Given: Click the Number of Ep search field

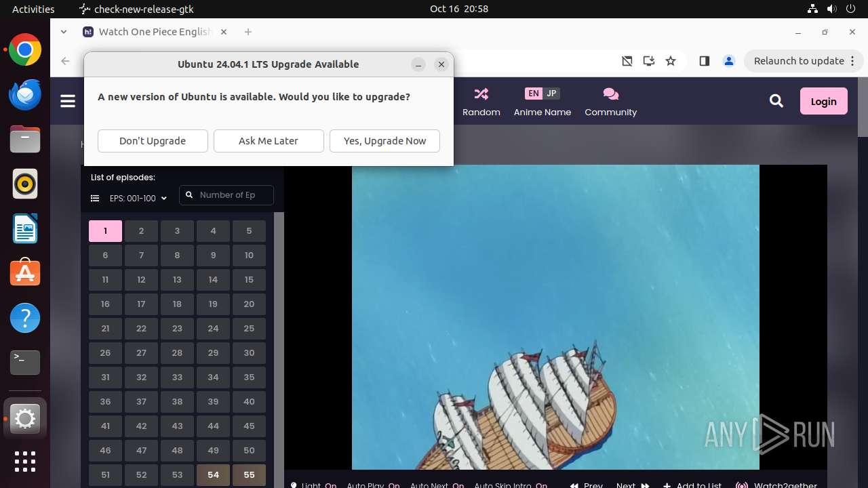Looking at the screenshot, I should point(226,195).
